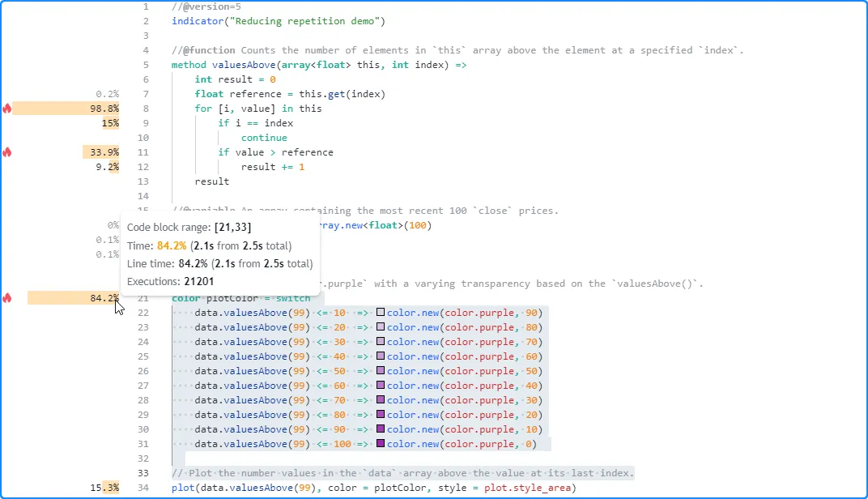Click the flame icon beside 84.2% bar

pos(7,298)
